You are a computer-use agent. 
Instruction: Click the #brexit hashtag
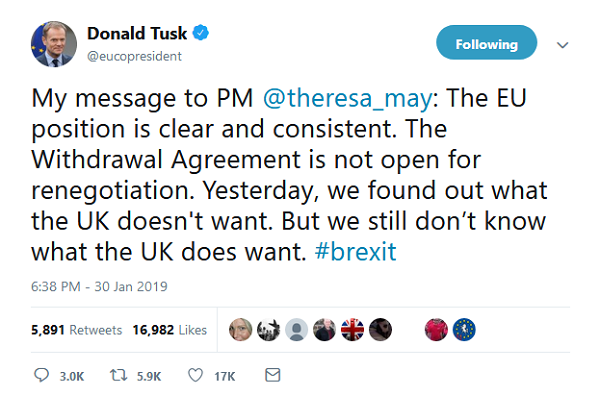tap(355, 252)
